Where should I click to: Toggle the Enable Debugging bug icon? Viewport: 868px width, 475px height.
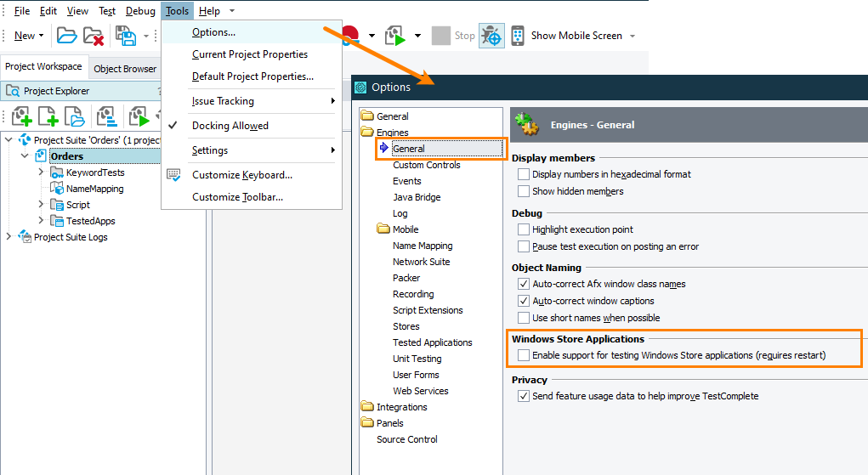pos(491,36)
